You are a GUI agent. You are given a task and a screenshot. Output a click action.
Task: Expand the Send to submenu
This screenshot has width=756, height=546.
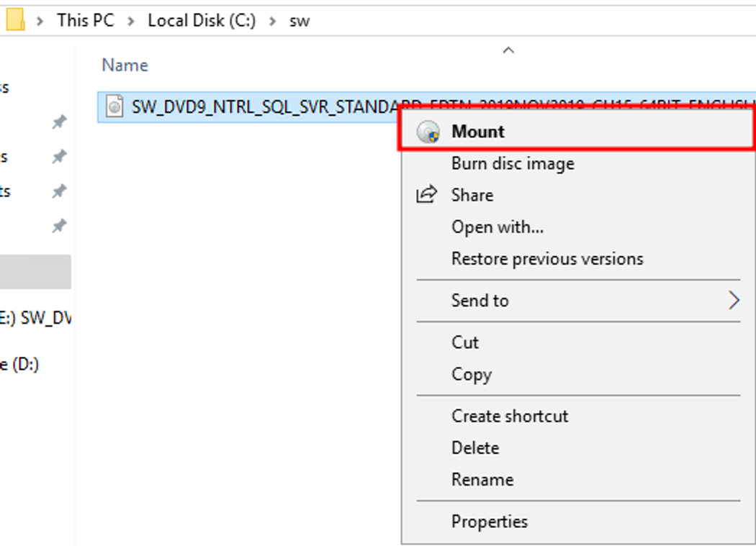tap(578, 300)
